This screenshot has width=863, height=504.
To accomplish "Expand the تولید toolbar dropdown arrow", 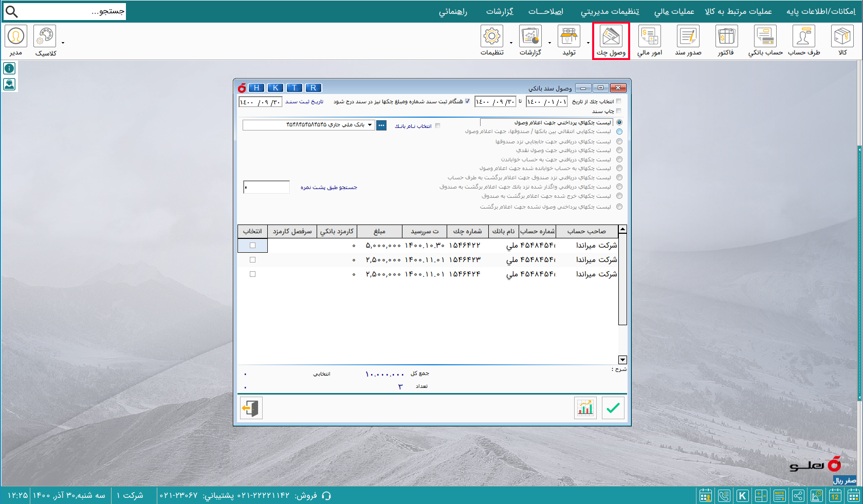I will tap(587, 43).
